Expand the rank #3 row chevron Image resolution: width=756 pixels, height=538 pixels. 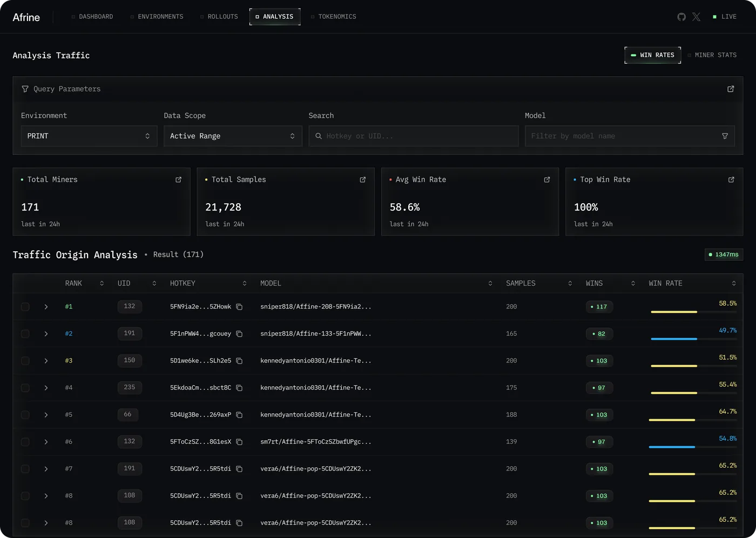(46, 361)
